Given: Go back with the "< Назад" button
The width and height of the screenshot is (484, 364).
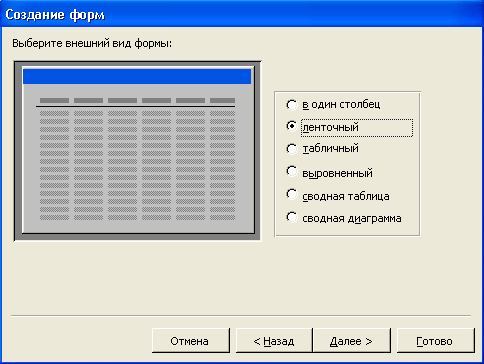Looking at the screenshot, I should coord(274,341).
